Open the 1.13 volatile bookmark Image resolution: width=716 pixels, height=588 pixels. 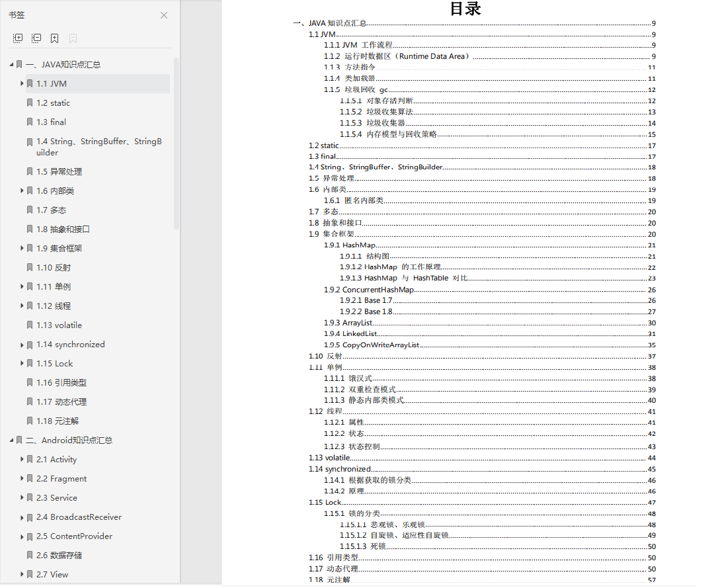click(x=59, y=325)
